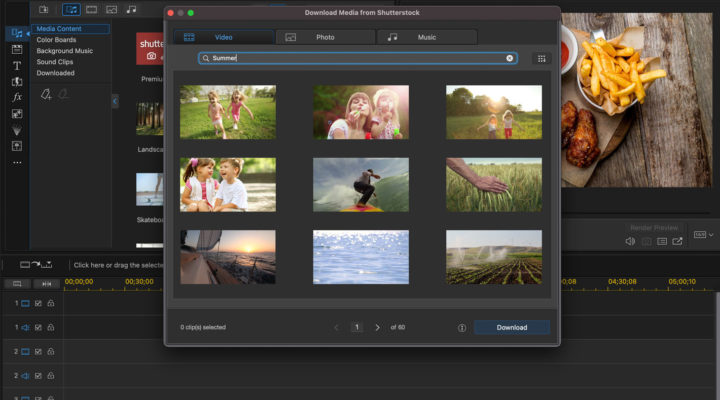This screenshot has height=400, width=720.
Task: Switch to the Video tab
Action: point(224,37)
